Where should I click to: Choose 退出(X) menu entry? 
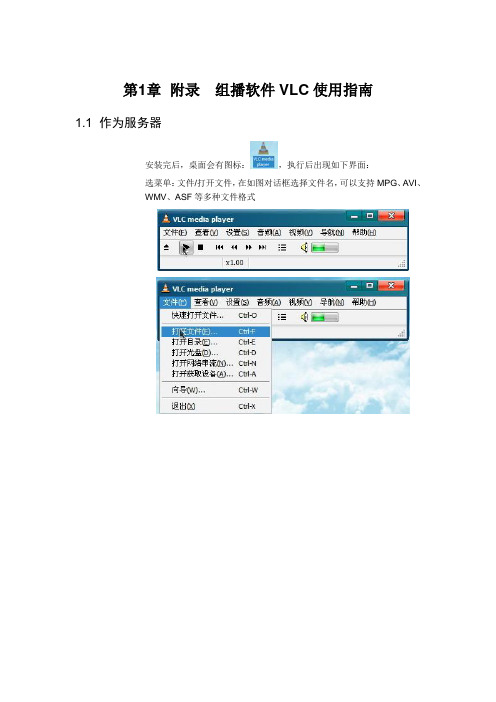pos(215,406)
